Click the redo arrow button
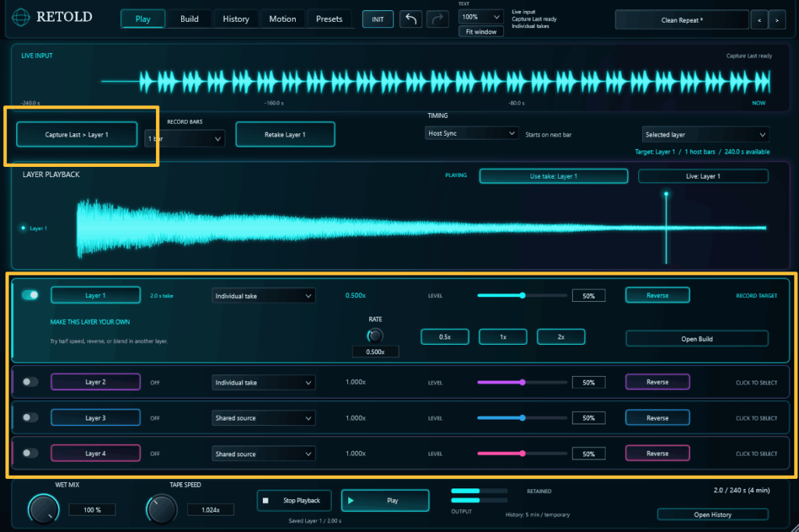 437,20
